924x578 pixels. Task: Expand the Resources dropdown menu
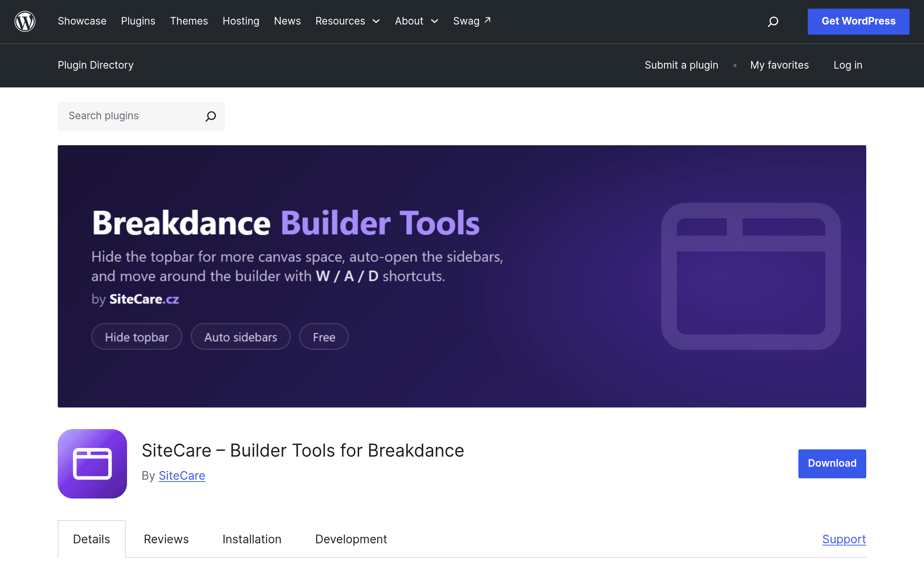point(348,21)
